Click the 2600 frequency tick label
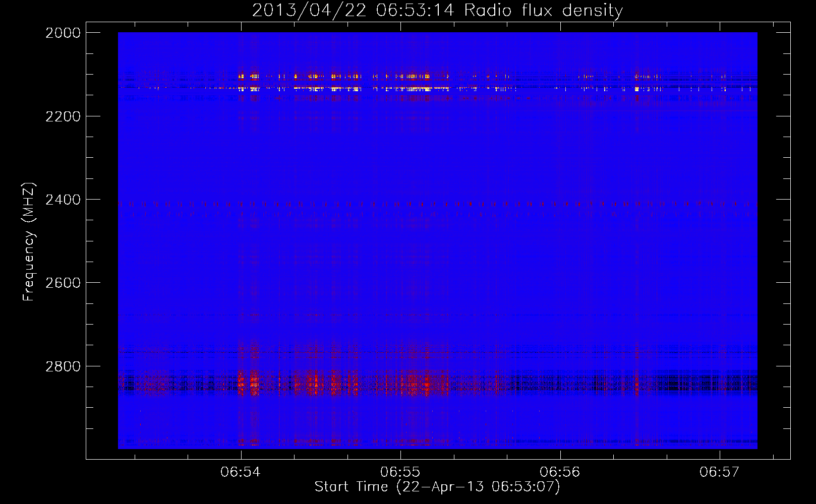 click(x=63, y=283)
